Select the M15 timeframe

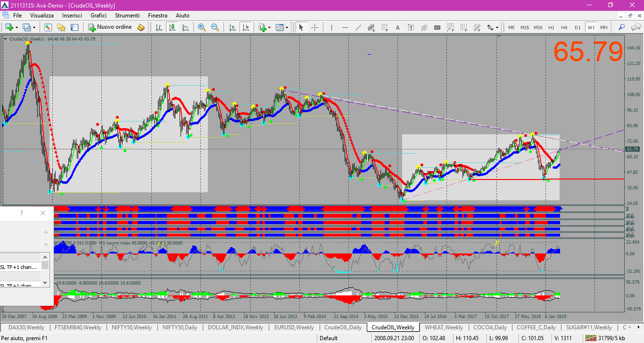[525, 27]
